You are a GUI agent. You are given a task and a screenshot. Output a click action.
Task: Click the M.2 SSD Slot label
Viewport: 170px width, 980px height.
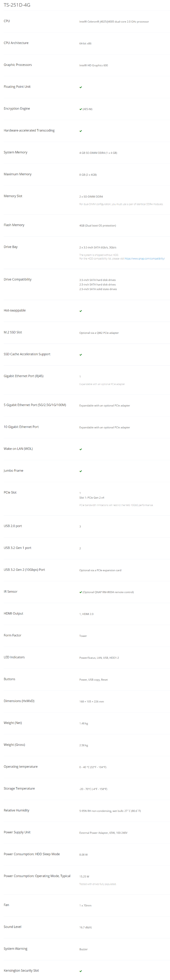(13, 332)
